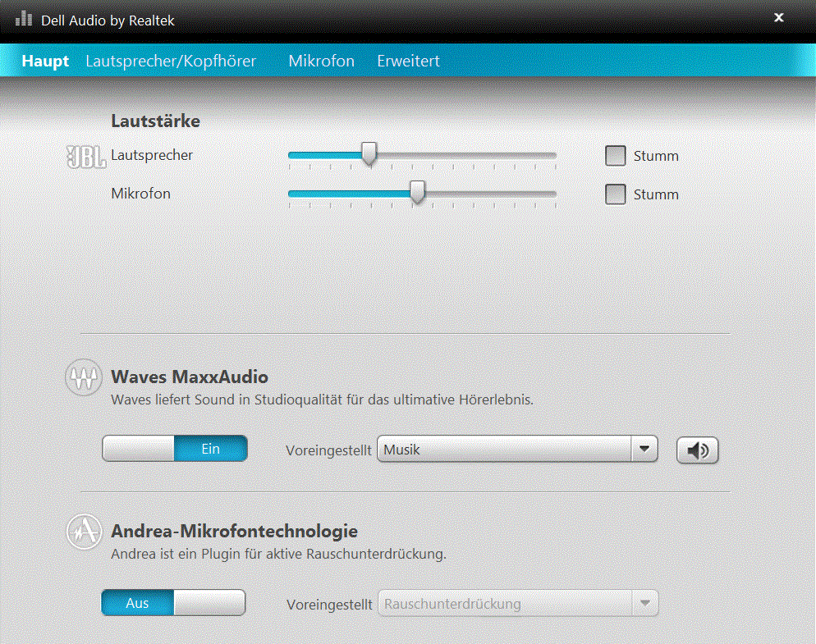
Task: Click the Andrea-Mikrofontechnologie heading
Action: coord(234,531)
